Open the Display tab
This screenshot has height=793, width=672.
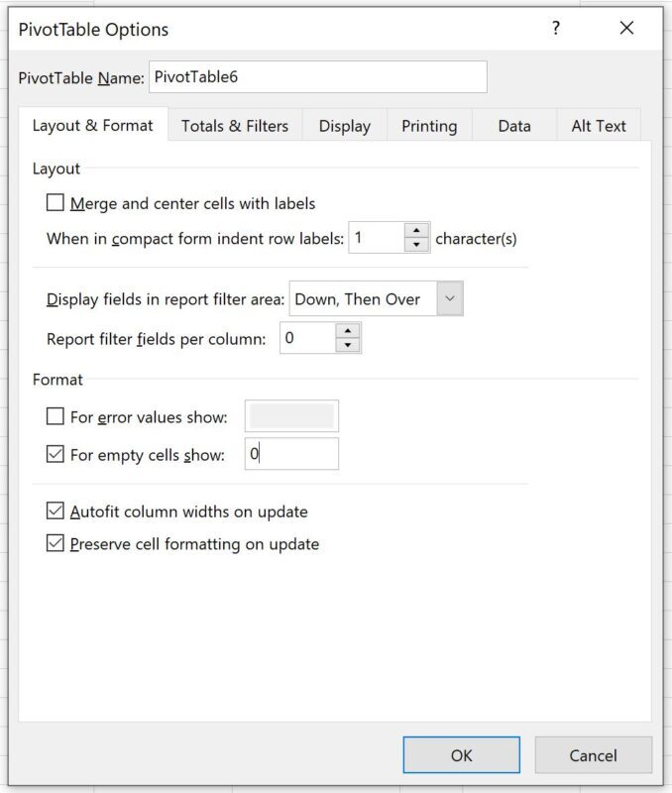coord(344,126)
